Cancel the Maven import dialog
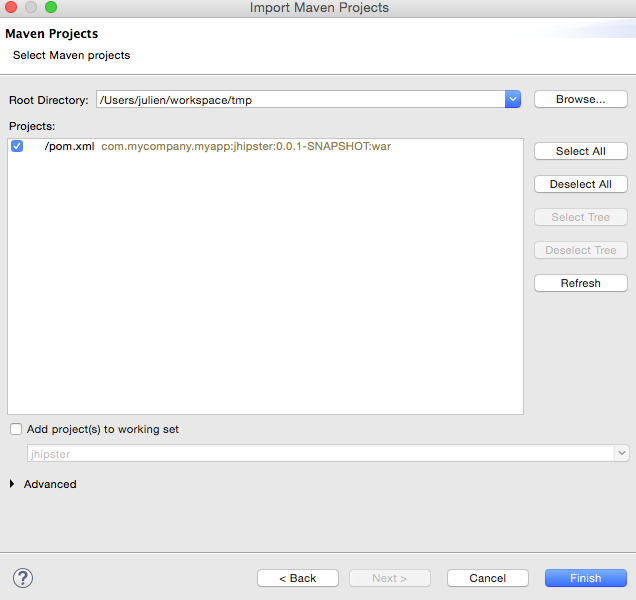 tap(487, 578)
